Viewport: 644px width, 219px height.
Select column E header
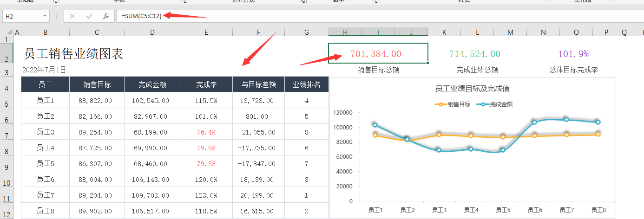point(206,32)
